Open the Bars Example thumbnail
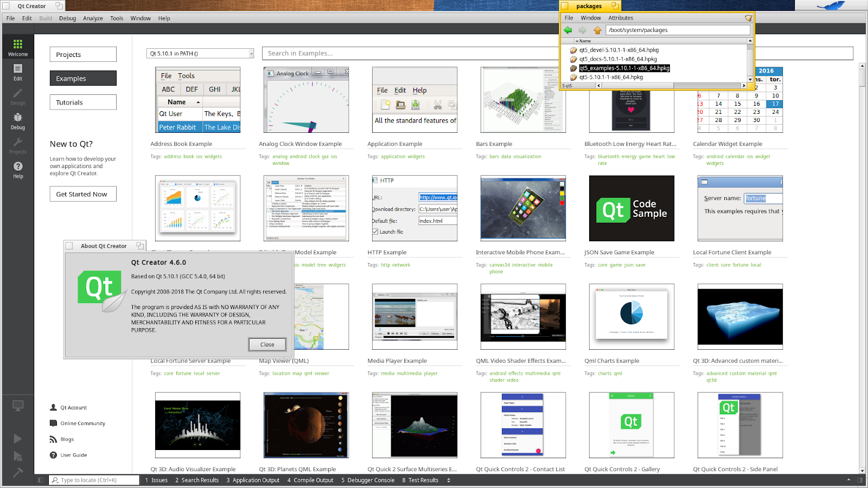Screen dimensions: 868x488 coord(523,100)
